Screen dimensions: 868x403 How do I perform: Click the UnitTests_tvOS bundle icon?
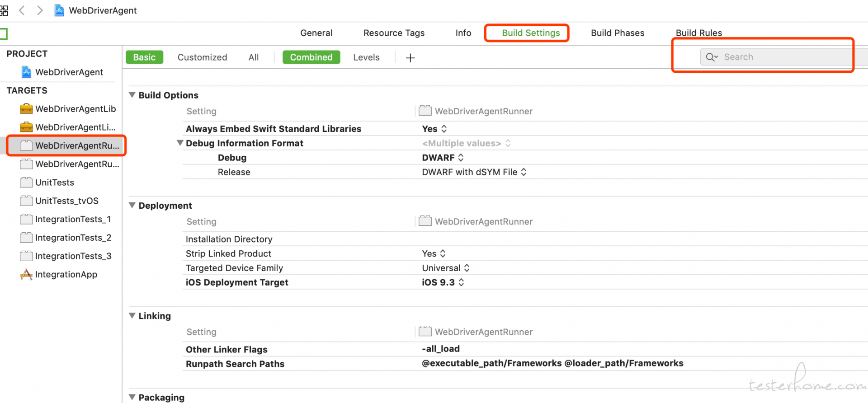pyautogui.click(x=26, y=201)
